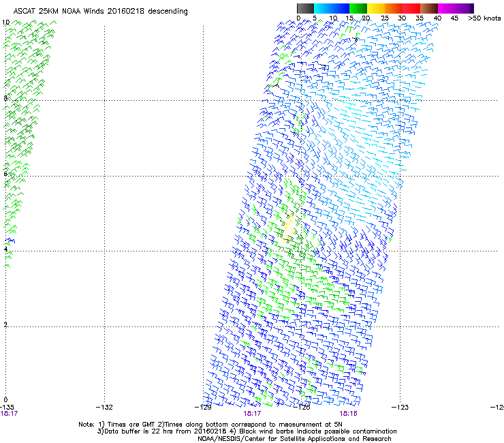504x443 pixels.
Task: Click the latitude axis label '2'
Action: pos(5,324)
